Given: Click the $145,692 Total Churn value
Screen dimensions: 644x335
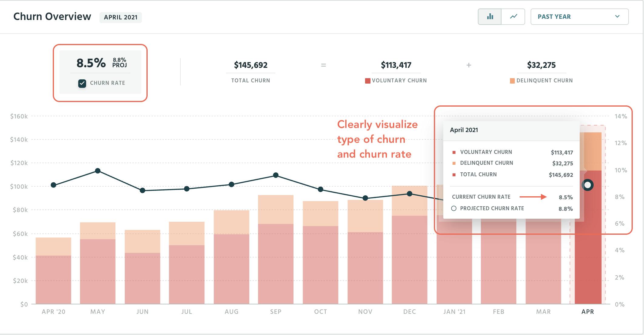Looking at the screenshot, I should (x=250, y=65).
